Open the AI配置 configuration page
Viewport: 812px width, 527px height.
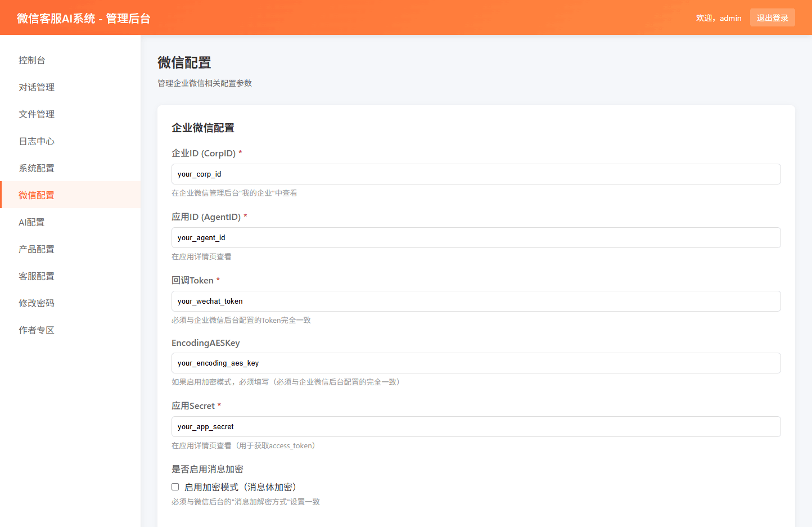(31, 222)
